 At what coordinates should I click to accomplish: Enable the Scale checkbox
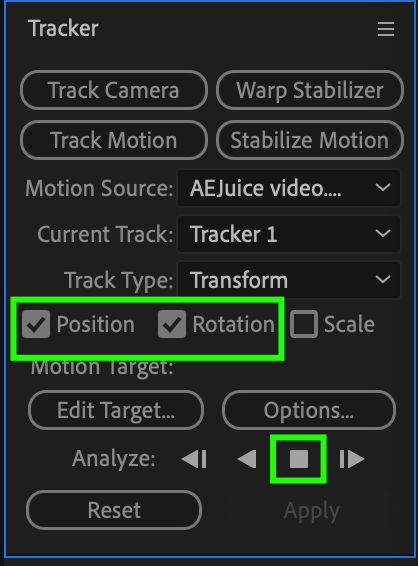pyautogui.click(x=304, y=324)
